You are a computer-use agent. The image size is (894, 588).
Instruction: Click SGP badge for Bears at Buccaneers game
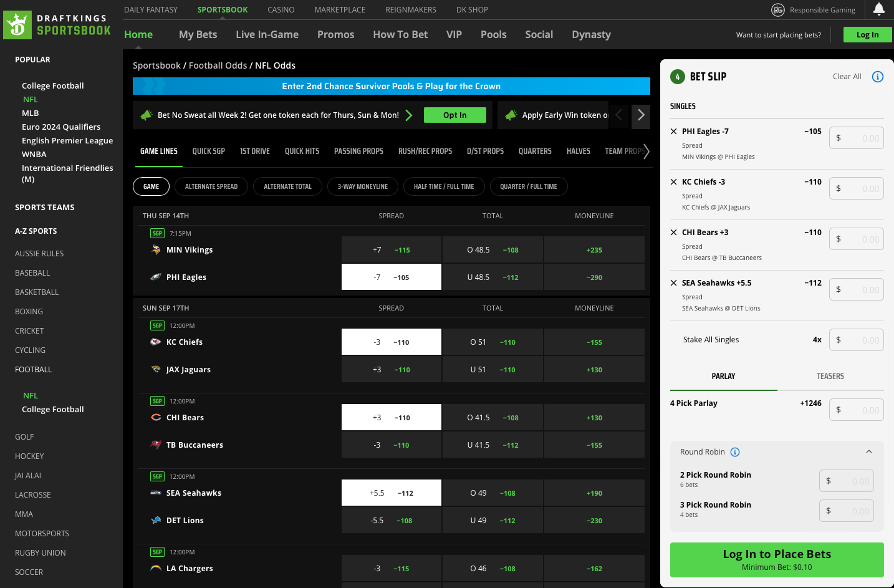point(157,401)
